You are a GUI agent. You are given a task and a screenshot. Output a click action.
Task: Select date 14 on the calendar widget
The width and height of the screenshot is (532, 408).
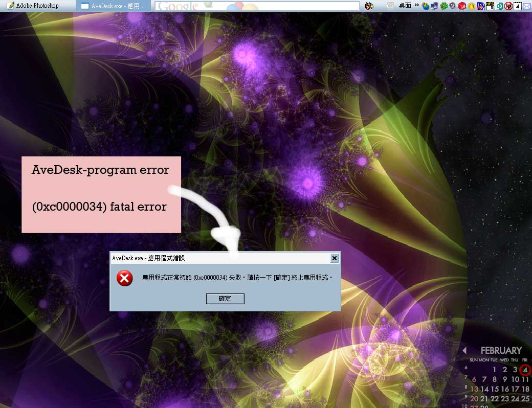pos(484,389)
